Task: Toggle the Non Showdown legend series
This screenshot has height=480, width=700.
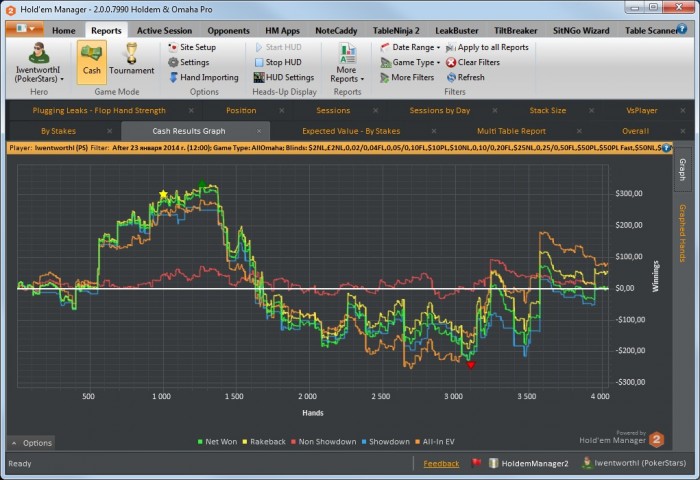Action: pos(324,442)
